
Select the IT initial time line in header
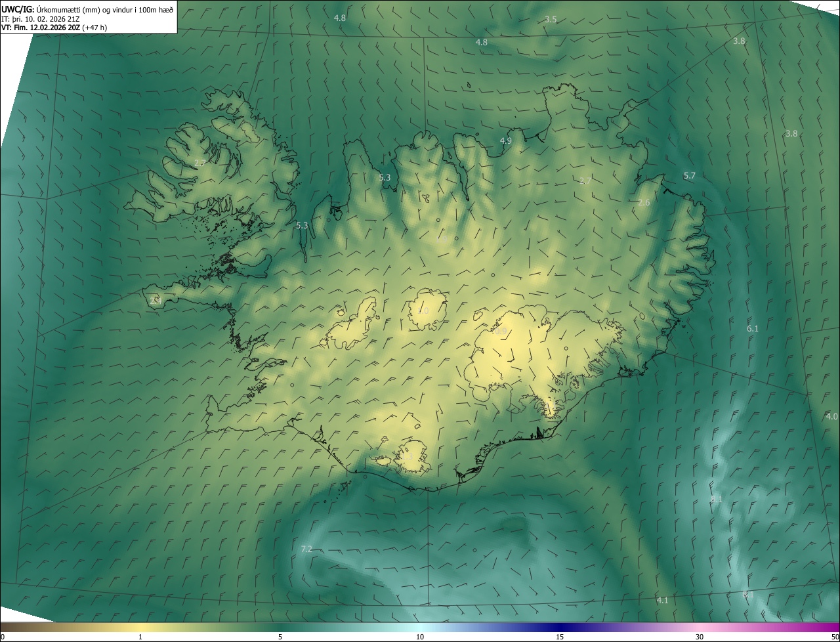tap(41, 18)
